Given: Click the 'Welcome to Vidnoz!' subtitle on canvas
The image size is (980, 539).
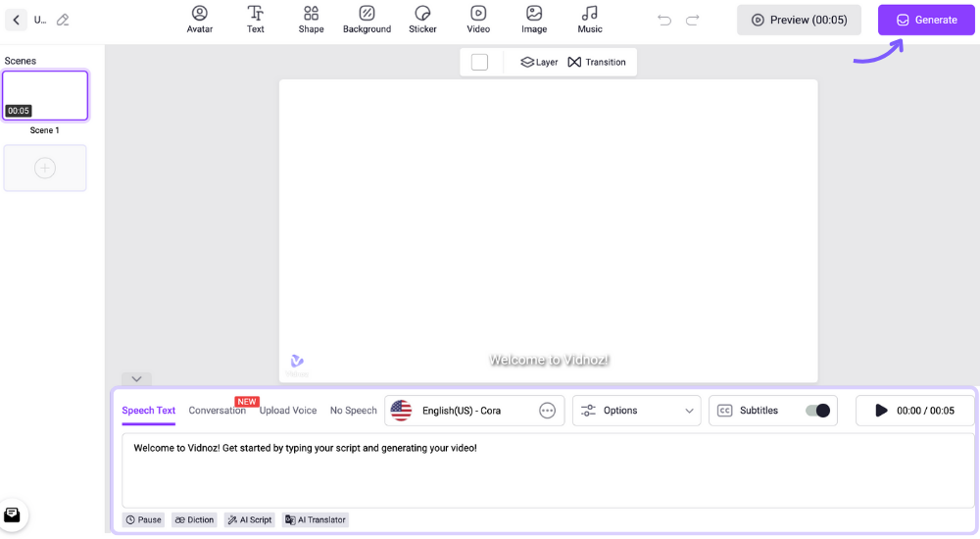Looking at the screenshot, I should (549, 361).
